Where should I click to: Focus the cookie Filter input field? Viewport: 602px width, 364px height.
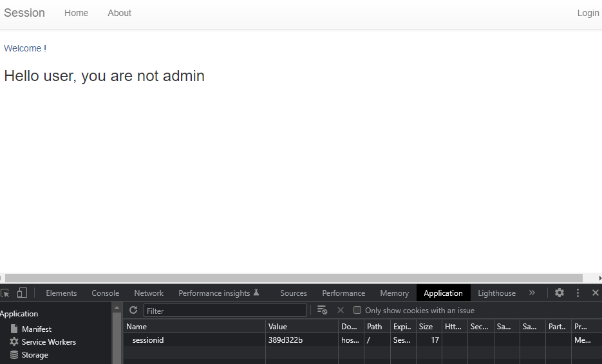point(225,311)
